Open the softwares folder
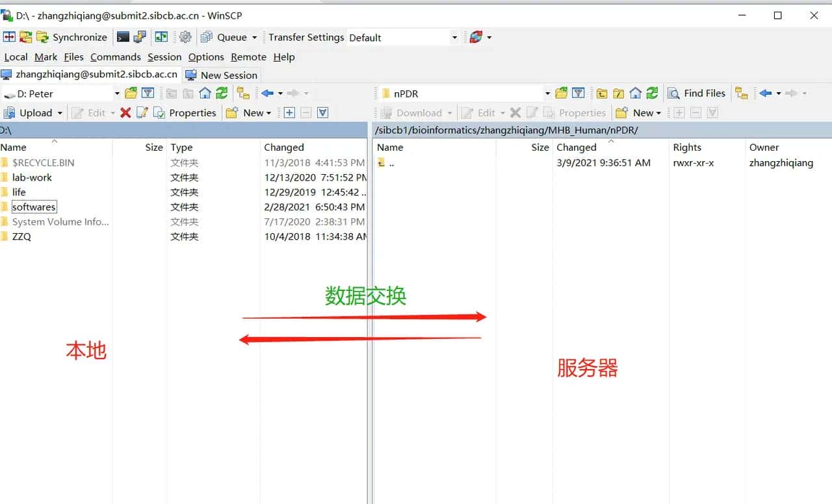The height and width of the screenshot is (504, 832). click(x=34, y=207)
